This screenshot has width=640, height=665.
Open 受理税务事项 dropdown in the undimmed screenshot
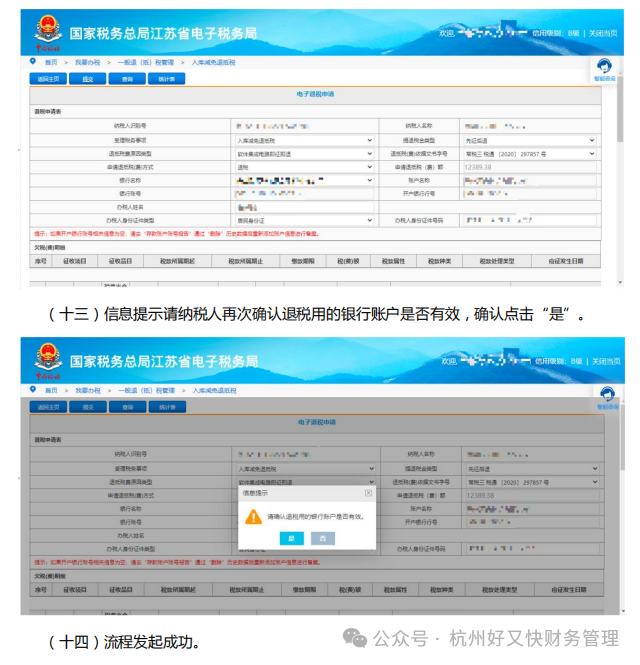pos(305,140)
